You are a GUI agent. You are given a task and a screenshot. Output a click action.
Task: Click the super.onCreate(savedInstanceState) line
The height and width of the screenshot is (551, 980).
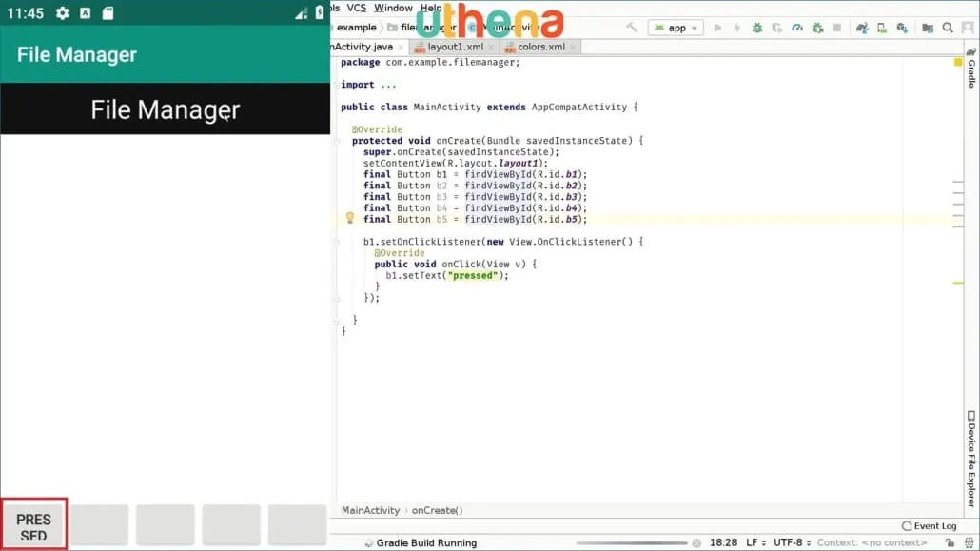tap(461, 152)
